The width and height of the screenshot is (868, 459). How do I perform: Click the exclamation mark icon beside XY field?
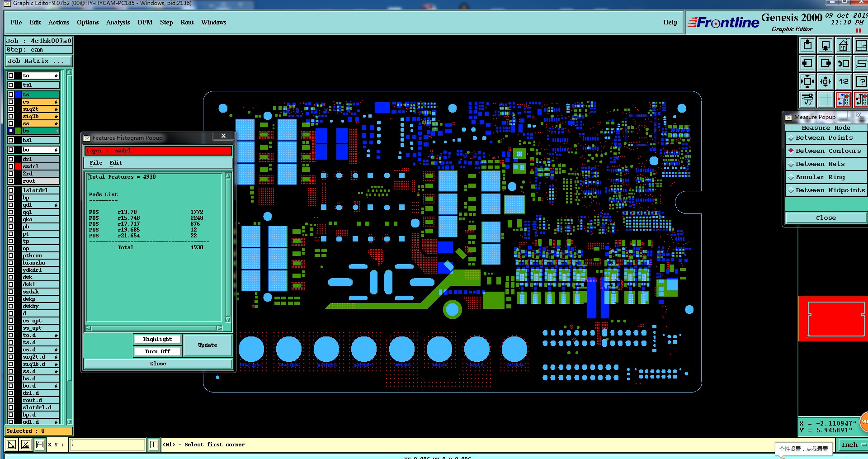tap(154, 445)
